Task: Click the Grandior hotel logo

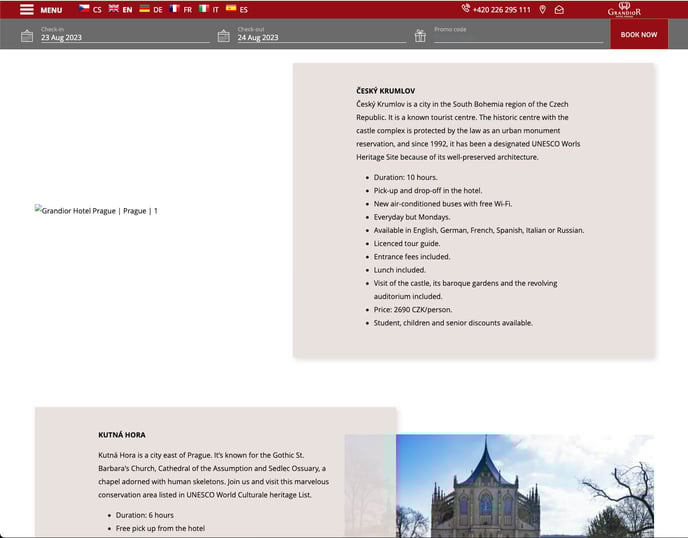Action: click(624, 10)
